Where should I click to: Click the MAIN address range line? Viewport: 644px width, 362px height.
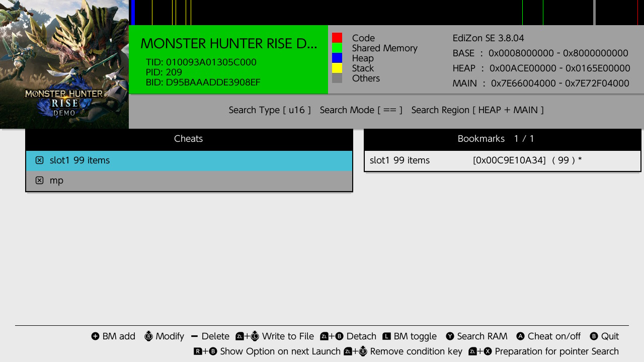pos(541,83)
